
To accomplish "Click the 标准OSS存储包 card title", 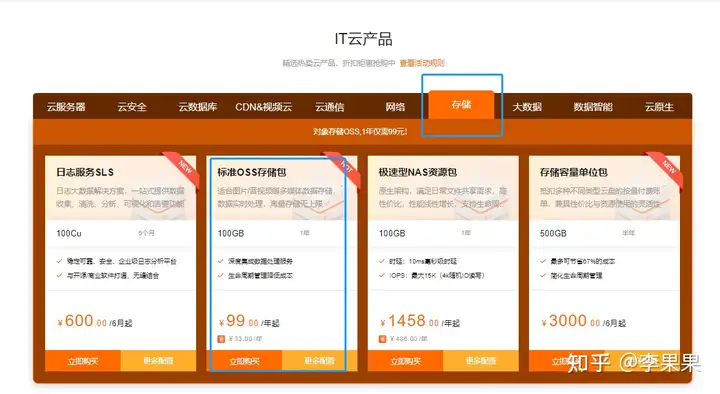I will [x=252, y=172].
